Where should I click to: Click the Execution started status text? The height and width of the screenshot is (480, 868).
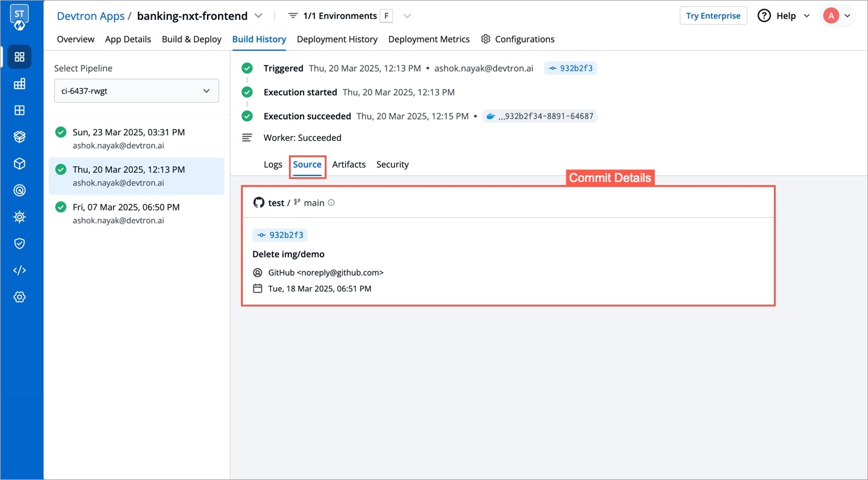pos(300,92)
